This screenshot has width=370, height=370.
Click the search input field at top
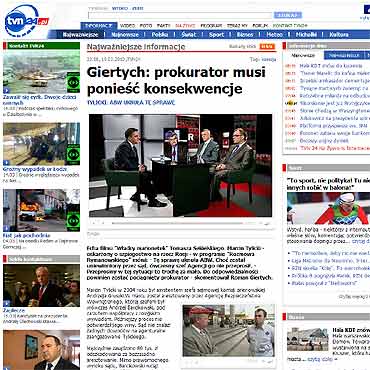point(180,15)
